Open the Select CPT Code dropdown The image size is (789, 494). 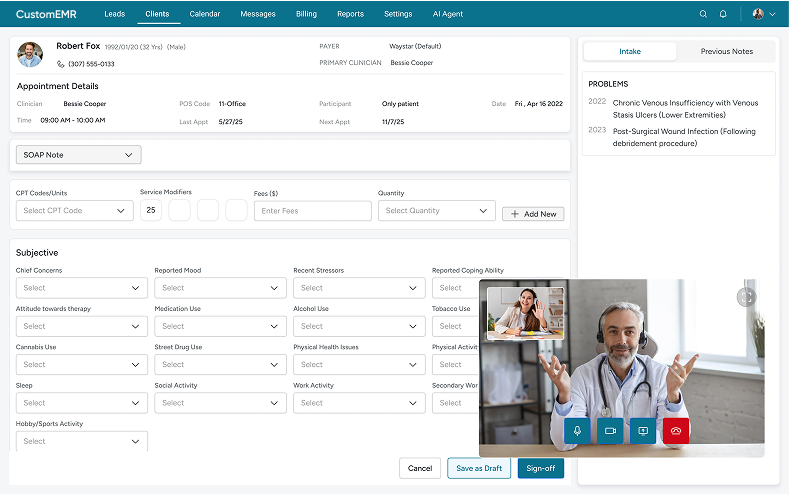[x=75, y=211]
